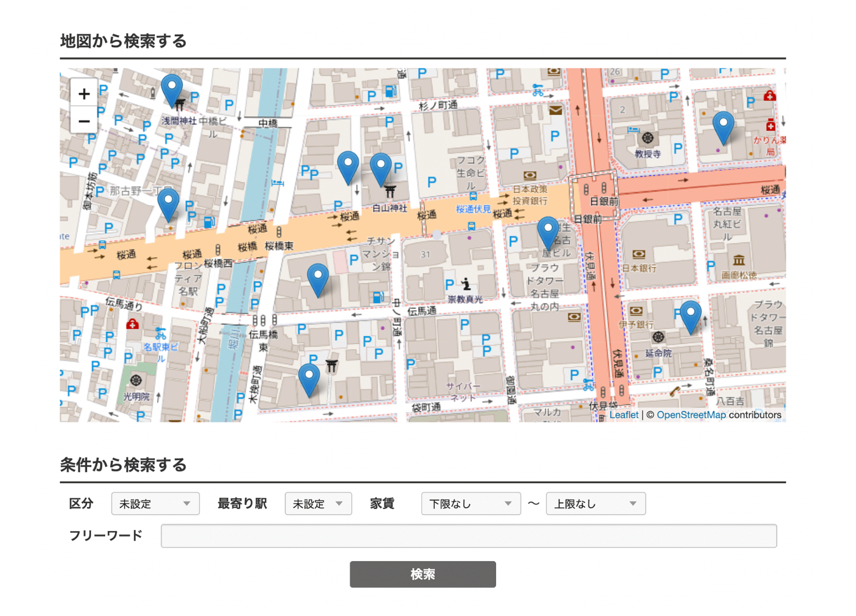The width and height of the screenshot is (856, 616).
Task: Zoom out on the map
Action: 84,121
